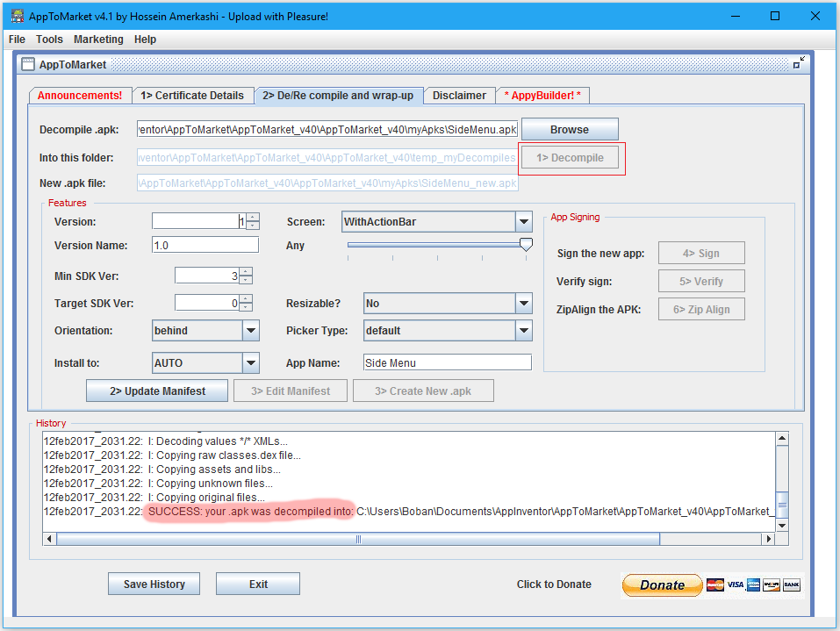This screenshot has width=840, height=631.
Task: Click the BANK payment icon
Action: click(792, 585)
